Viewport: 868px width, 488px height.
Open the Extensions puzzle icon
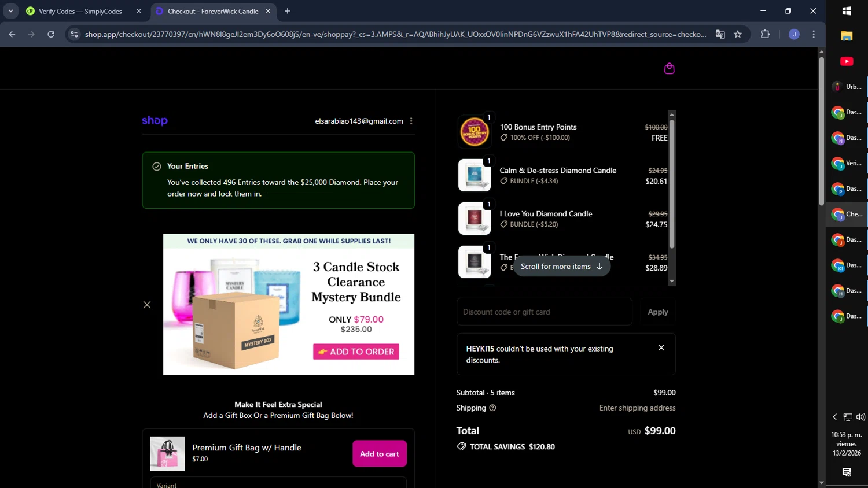(765, 34)
